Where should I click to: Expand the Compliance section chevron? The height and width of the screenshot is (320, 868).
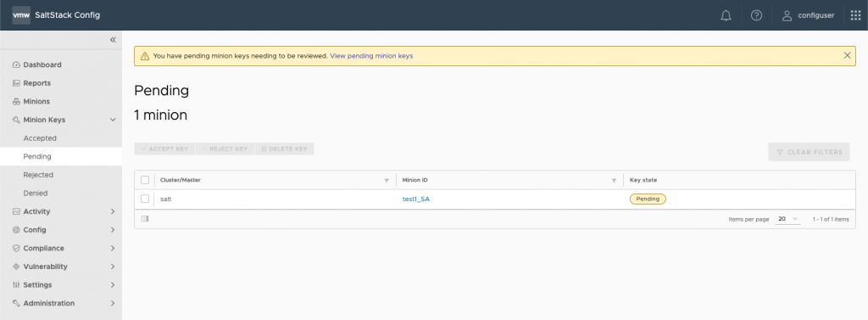tap(113, 248)
